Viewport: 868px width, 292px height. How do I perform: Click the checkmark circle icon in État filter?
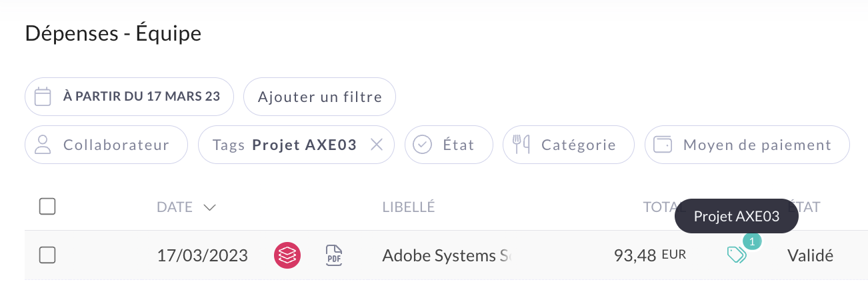423,145
